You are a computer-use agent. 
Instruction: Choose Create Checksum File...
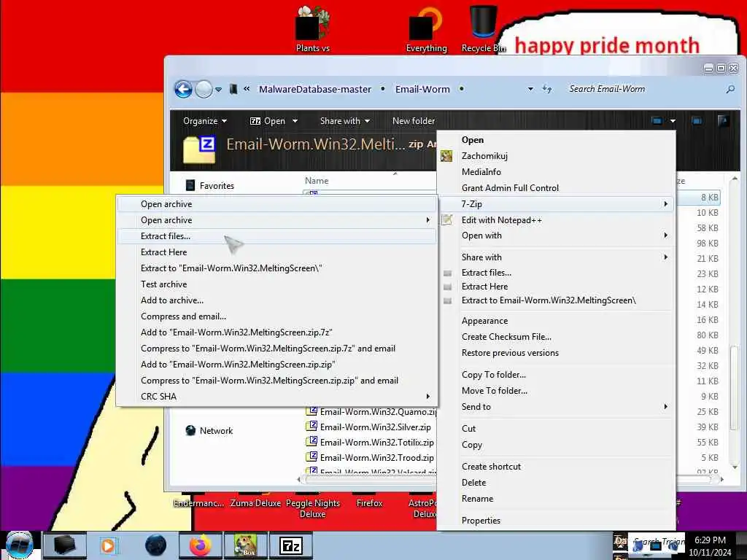[556, 337]
